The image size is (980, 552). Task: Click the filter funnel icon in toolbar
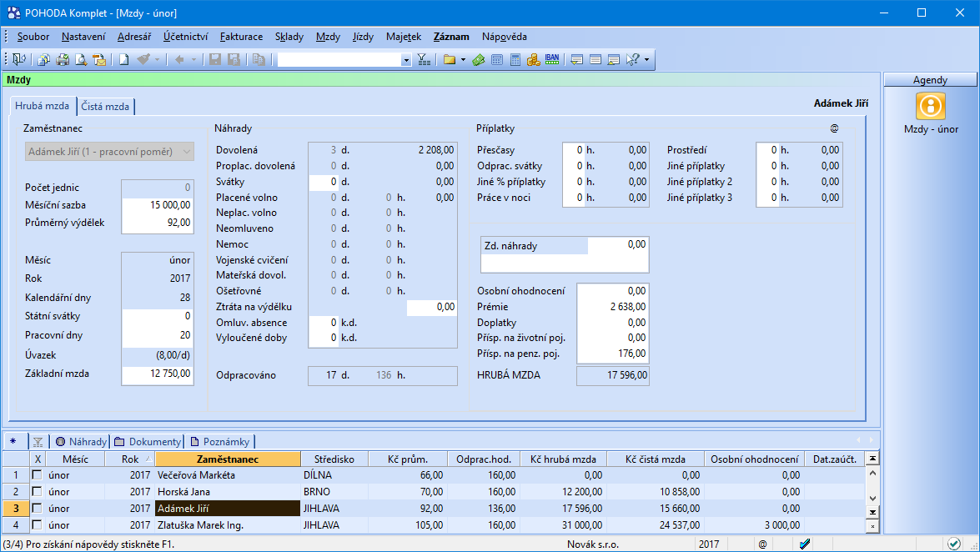(x=424, y=59)
